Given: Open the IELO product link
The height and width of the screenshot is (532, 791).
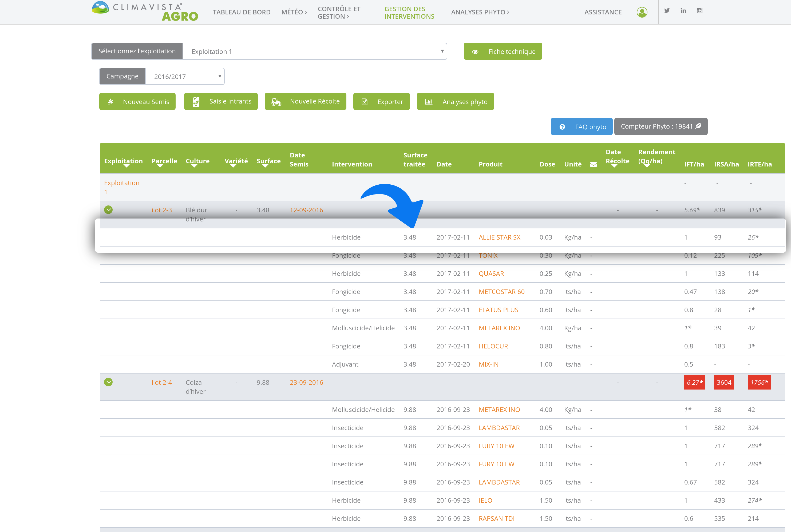Looking at the screenshot, I should [x=485, y=501].
